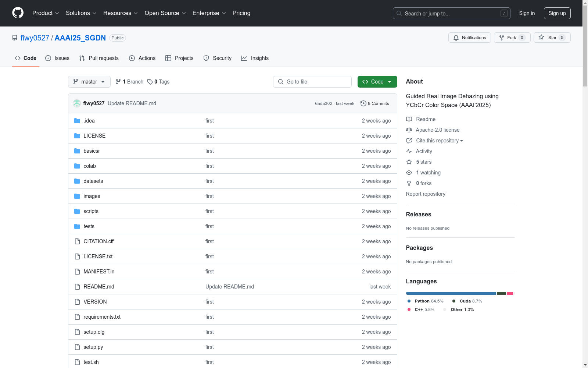Screen dimensions: 588x368
Task: Click the pink C++ language bar segment
Action: 510,293
